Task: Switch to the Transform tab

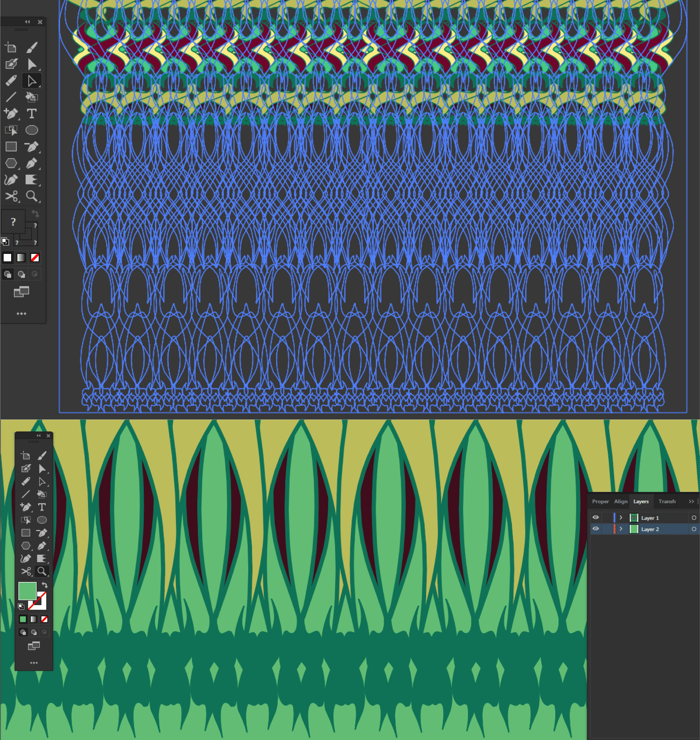Action: (x=667, y=502)
